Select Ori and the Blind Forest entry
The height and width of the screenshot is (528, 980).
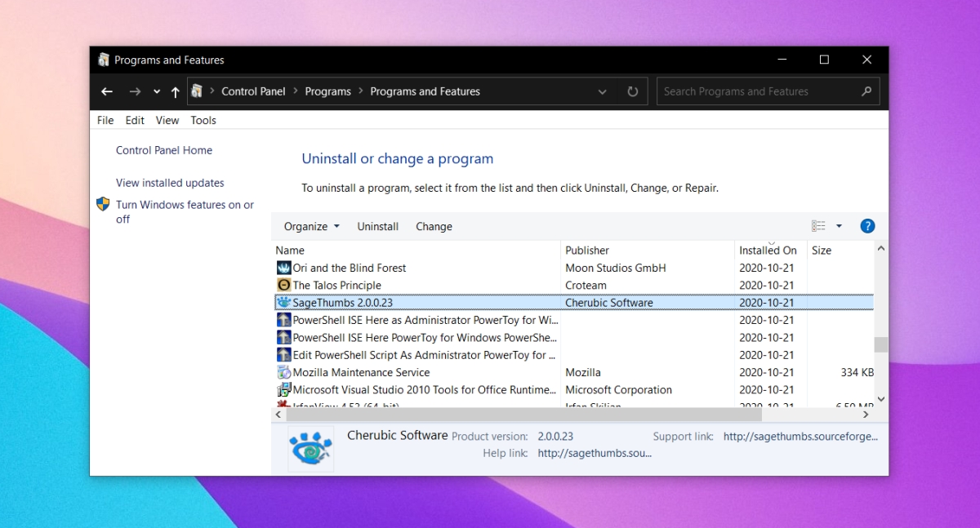572,268
